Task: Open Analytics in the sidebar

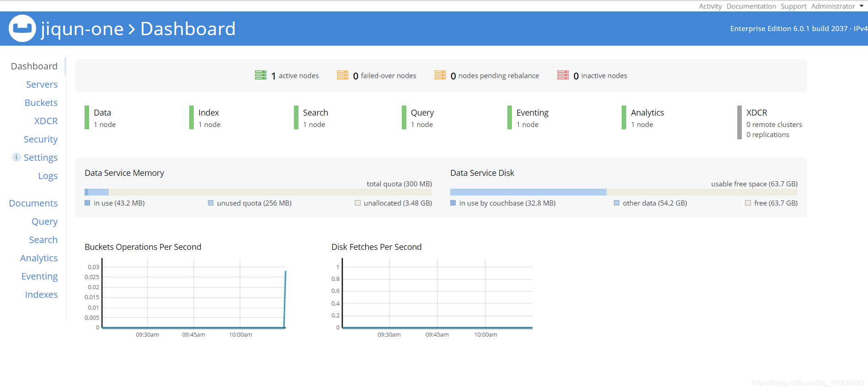Action: pyautogui.click(x=39, y=258)
